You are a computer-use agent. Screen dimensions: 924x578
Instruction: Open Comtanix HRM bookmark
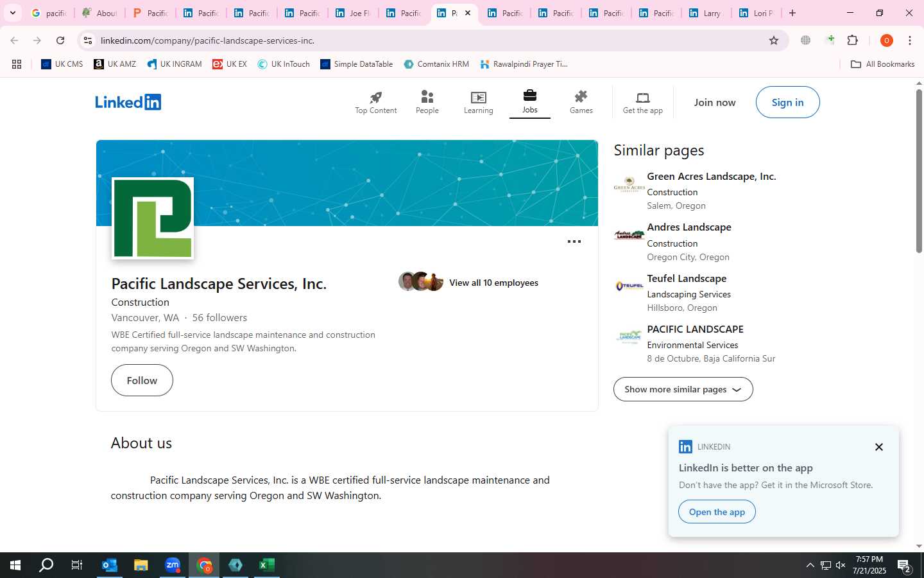(436, 64)
